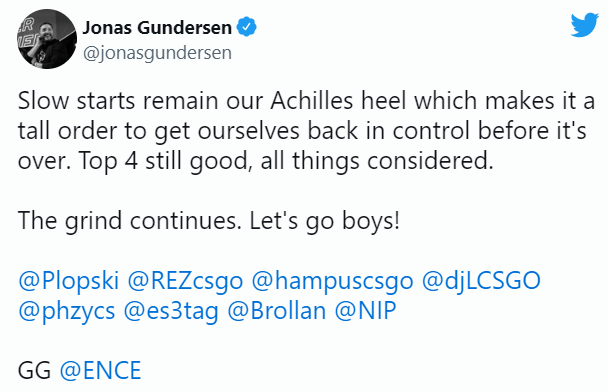This screenshot has height=392, width=608.
Task: Click the @ENCE mention link
Action: pos(100,370)
